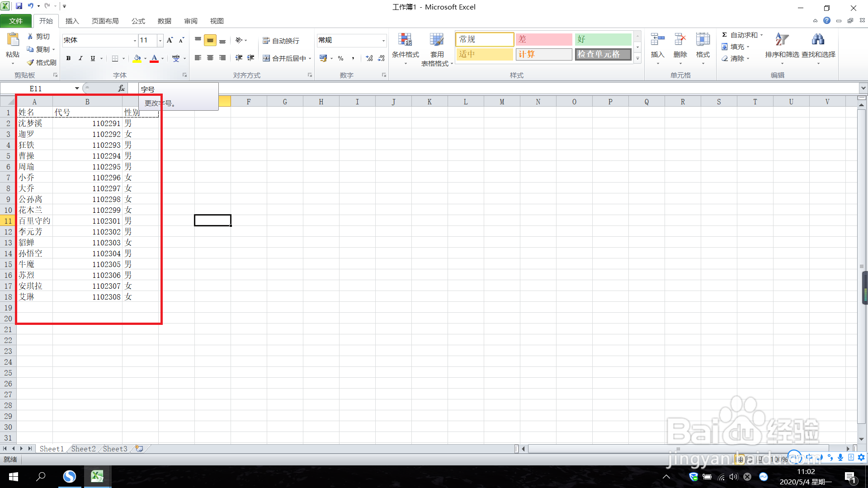Click the yellow fill color button
868x488 pixels.
coord(137,58)
